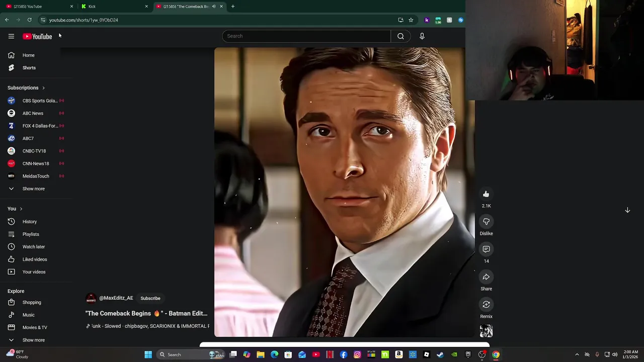Expand the You section chevron
Viewport: 644px width, 362px height.
(x=21, y=209)
